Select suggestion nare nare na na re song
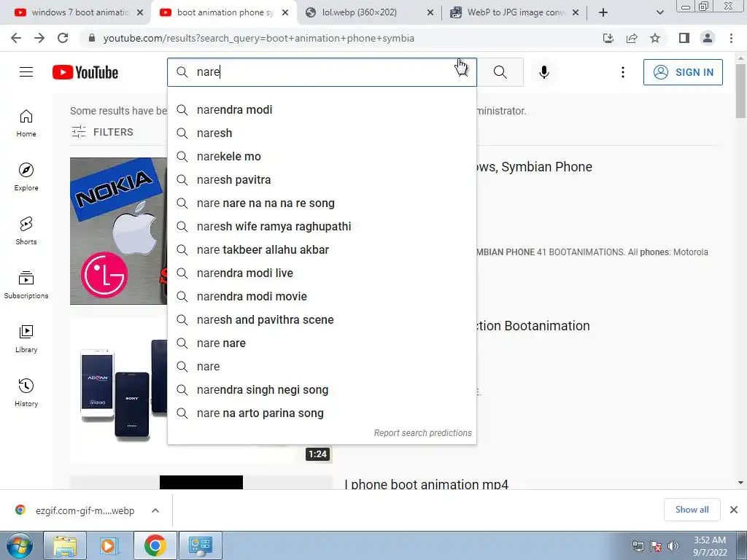 (322, 203)
